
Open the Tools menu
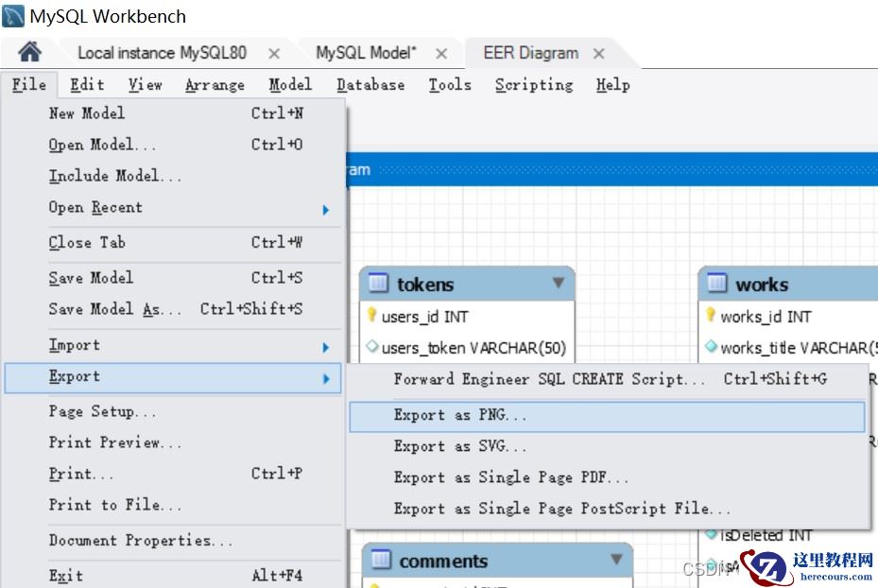(x=450, y=84)
